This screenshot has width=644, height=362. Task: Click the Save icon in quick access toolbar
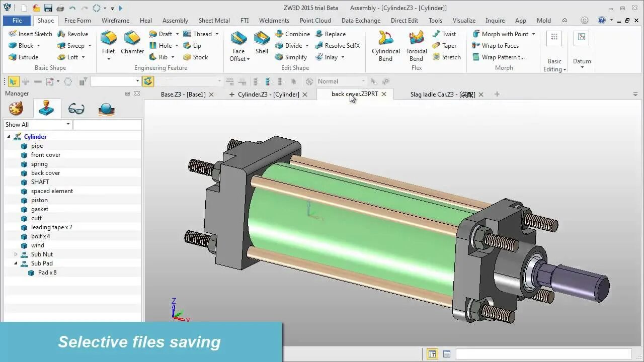[48, 8]
